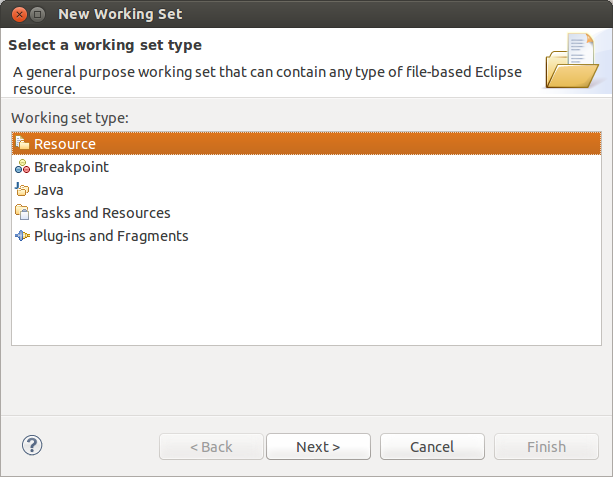Select Breakpoint as working set type

coord(306,167)
